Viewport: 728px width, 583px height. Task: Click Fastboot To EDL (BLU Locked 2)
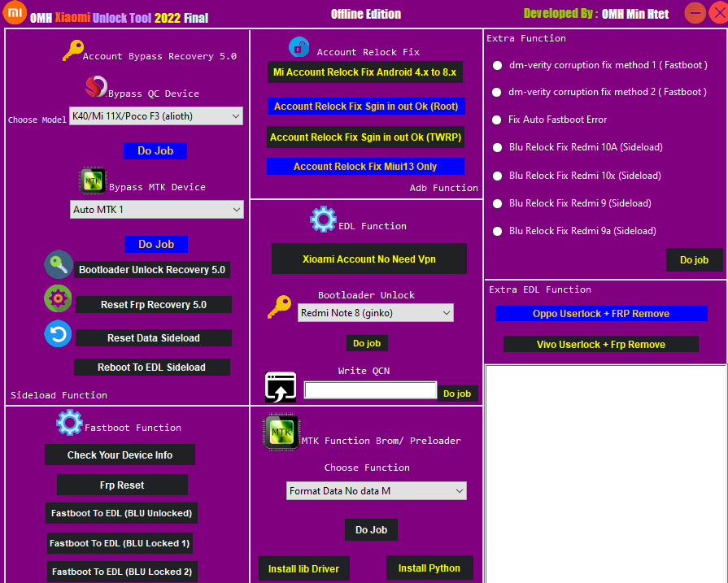[x=122, y=572]
